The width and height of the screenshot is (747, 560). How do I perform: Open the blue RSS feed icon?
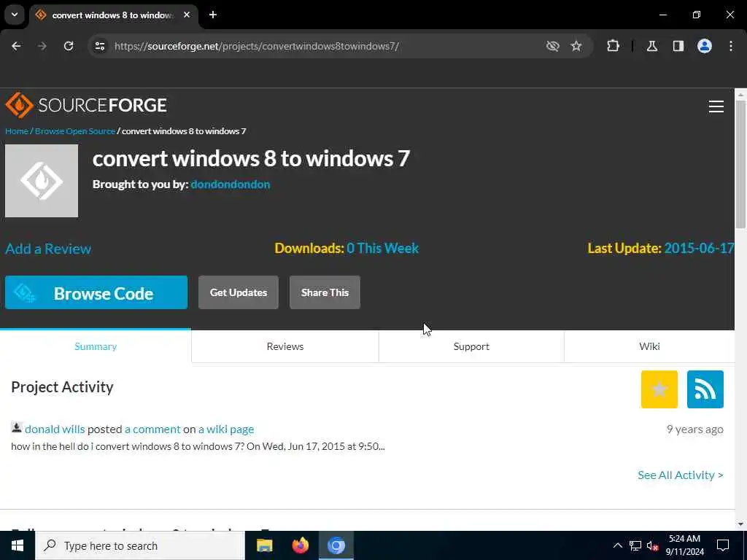click(x=705, y=389)
